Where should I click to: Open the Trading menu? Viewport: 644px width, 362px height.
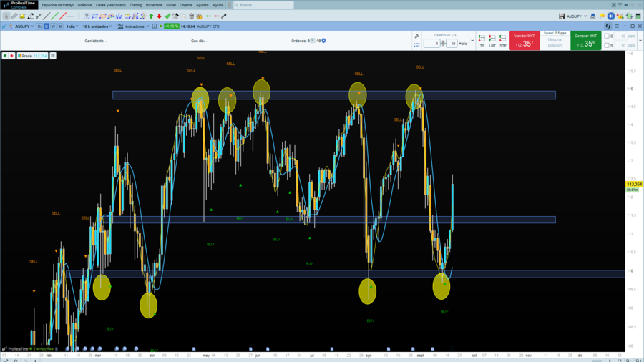(x=135, y=5)
